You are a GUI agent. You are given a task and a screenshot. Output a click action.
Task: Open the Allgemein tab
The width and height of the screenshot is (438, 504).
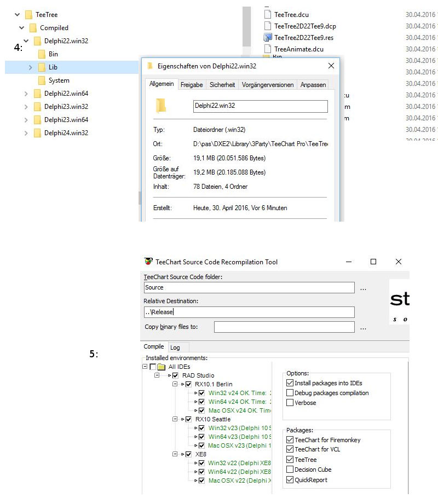point(162,84)
